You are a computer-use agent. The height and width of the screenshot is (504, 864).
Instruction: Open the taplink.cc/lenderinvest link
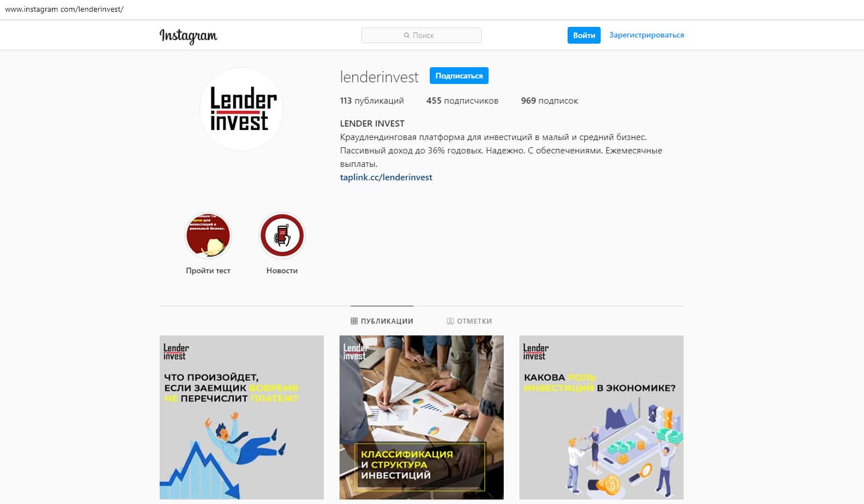point(386,177)
